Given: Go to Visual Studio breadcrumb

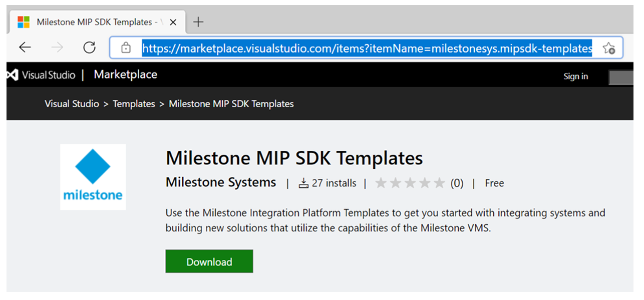Looking at the screenshot, I should [72, 104].
